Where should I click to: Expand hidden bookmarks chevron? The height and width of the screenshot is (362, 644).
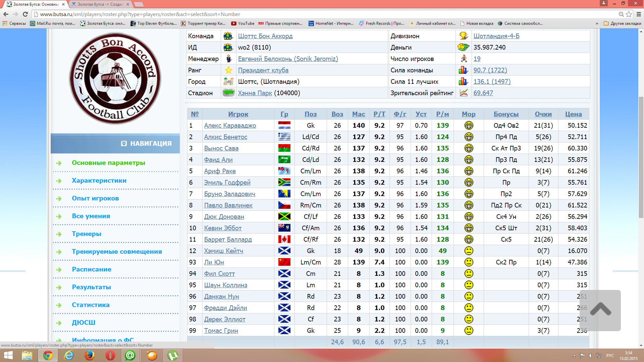coord(597,23)
